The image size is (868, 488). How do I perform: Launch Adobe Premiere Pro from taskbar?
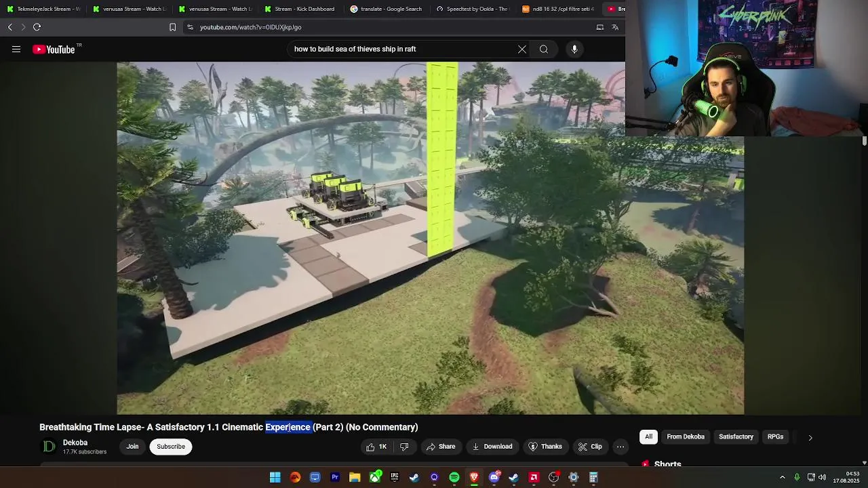coord(335,478)
